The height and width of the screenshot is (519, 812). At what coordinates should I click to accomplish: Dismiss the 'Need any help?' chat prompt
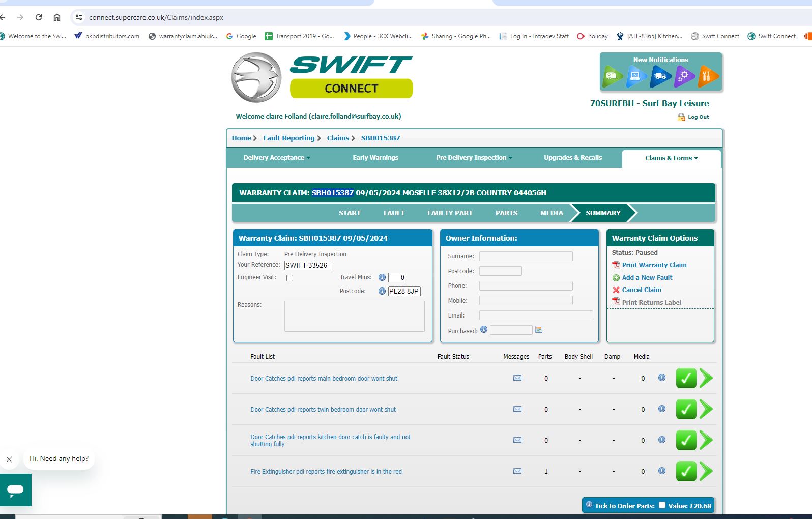(9, 459)
